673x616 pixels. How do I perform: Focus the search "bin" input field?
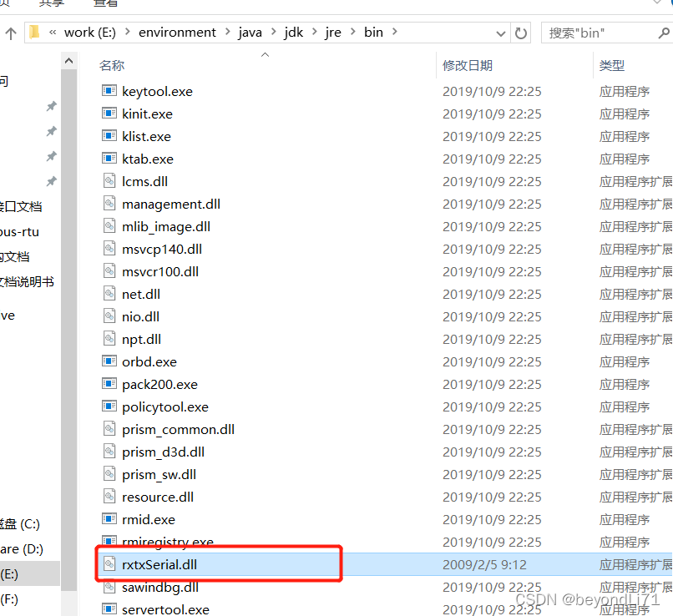pos(601,33)
